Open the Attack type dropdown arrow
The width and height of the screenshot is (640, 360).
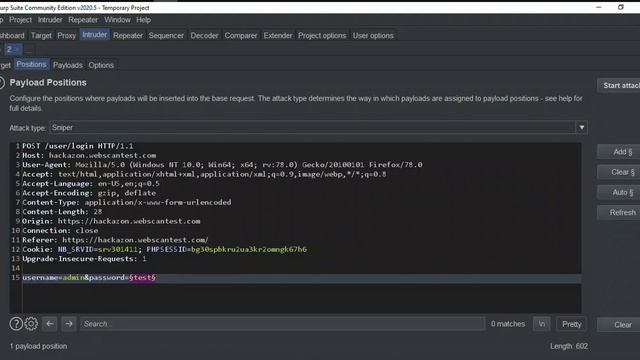[x=582, y=128]
